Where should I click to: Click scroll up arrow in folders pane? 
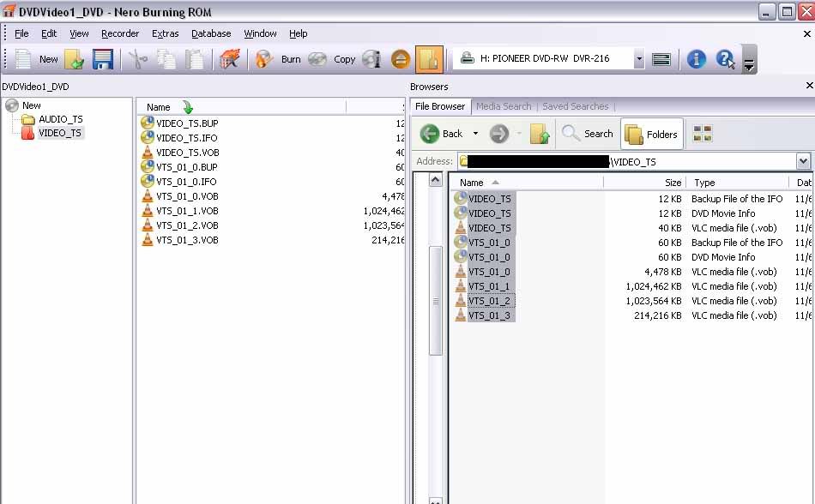click(436, 180)
